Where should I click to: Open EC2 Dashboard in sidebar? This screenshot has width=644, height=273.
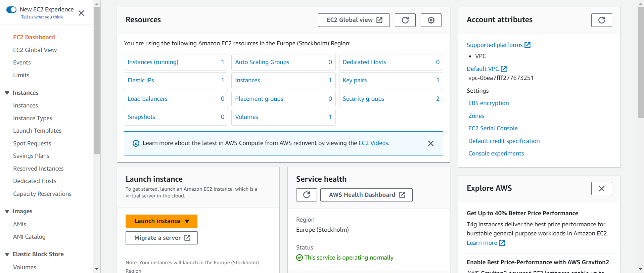coord(34,37)
